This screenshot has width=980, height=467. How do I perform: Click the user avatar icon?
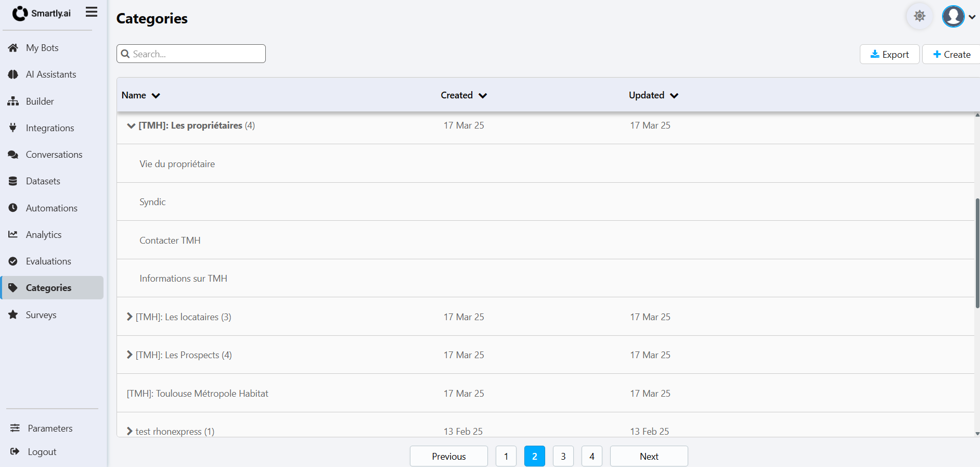click(x=953, y=17)
